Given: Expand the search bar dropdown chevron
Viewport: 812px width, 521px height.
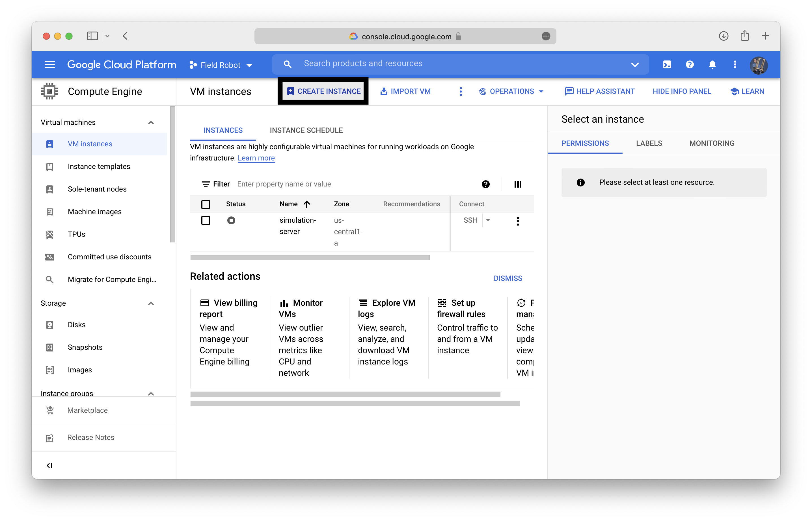Looking at the screenshot, I should (635, 64).
